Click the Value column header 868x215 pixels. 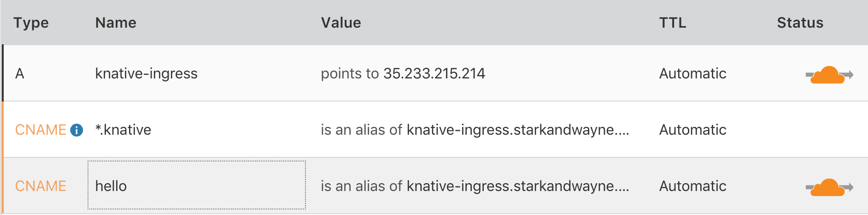(341, 23)
